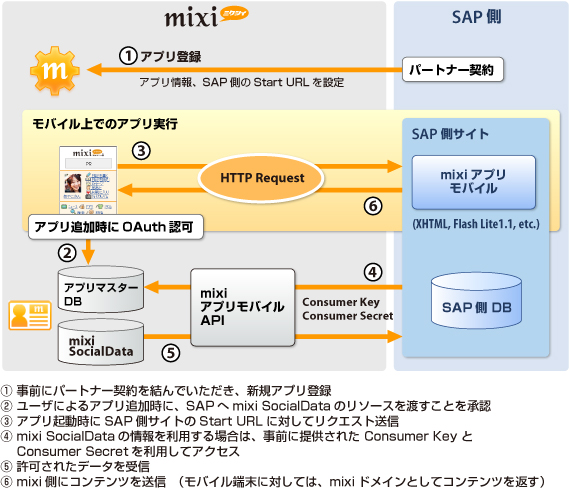Click the HTTP Request ellipse
Image resolution: width=570 pixels, height=488 pixels.
(x=261, y=178)
